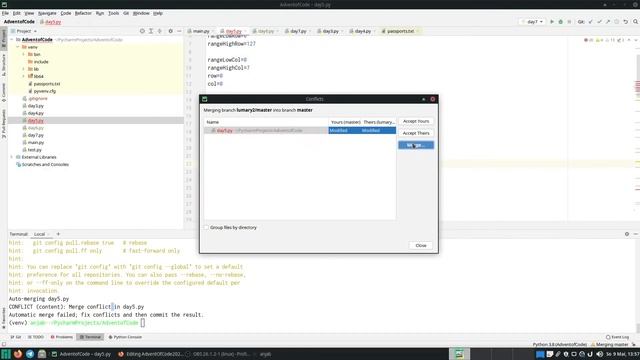
Task: Open the Navigate menu
Action: [x=47, y=13]
